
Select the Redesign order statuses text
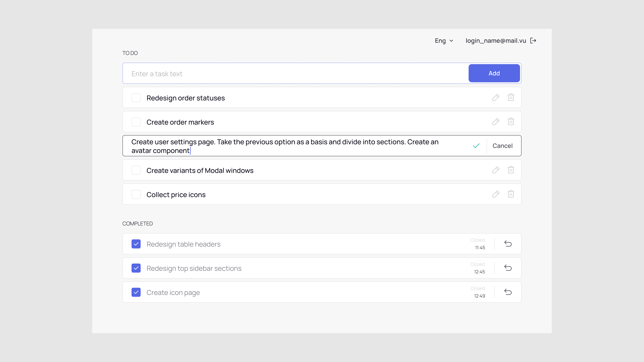pyautogui.click(x=185, y=98)
